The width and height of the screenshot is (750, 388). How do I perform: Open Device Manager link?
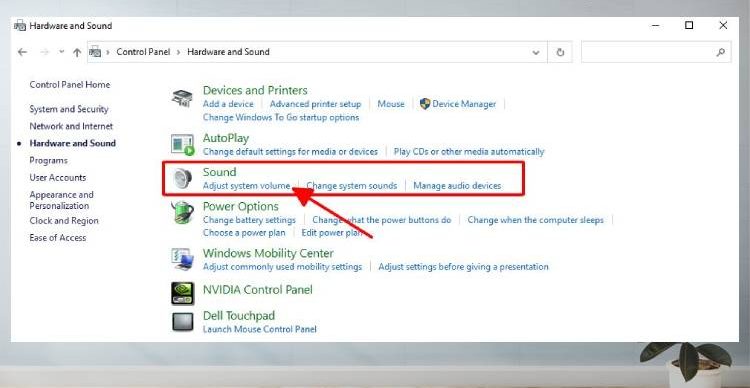tap(463, 104)
